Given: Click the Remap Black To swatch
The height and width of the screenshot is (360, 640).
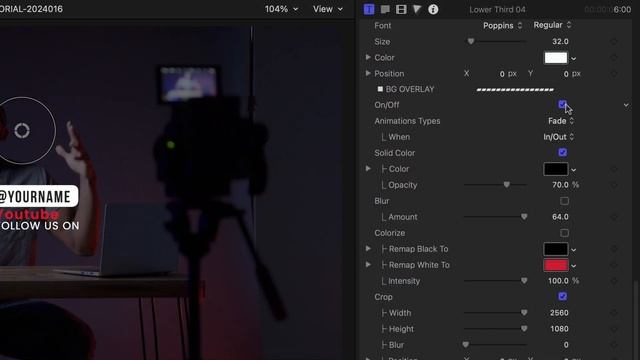Looking at the screenshot, I should tap(556, 249).
